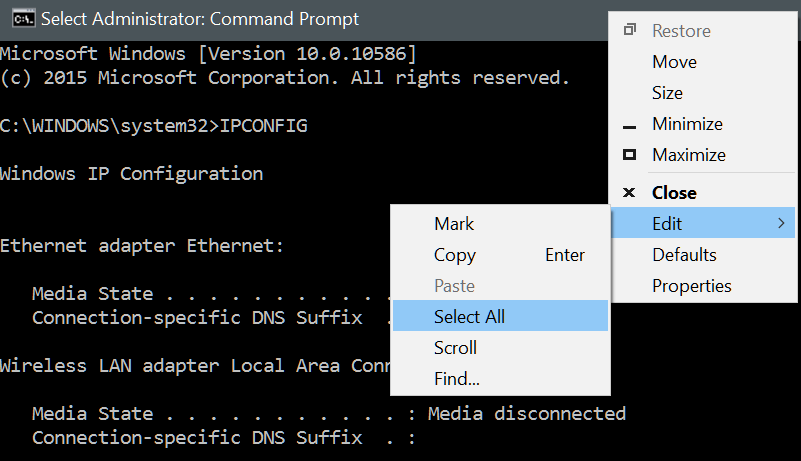Image resolution: width=801 pixels, height=461 pixels.
Task: Choose Copy in the Edit submenu
Action: (x=455, y=255)
